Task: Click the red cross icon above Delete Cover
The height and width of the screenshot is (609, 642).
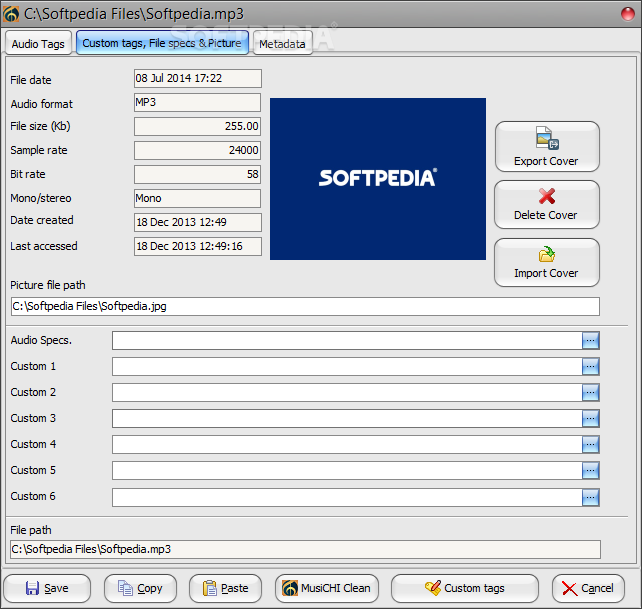Action: pos(547,196)
